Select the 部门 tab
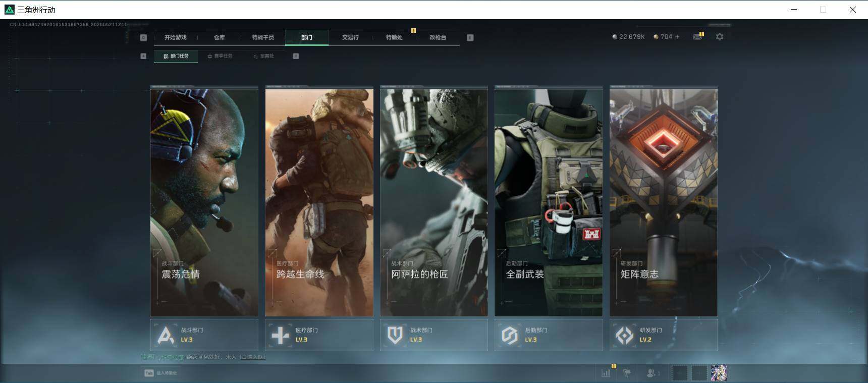868x383 pixels. coord(307,37)
